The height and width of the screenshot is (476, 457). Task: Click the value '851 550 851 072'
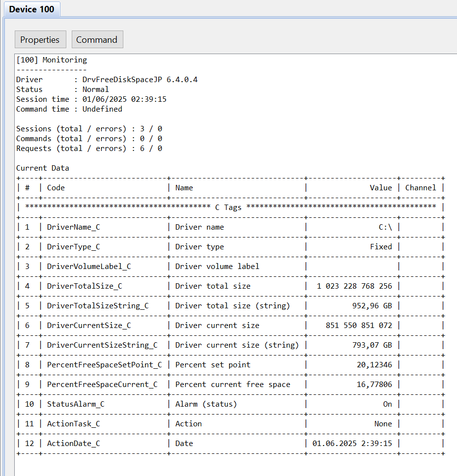click(x=359, y=326)
